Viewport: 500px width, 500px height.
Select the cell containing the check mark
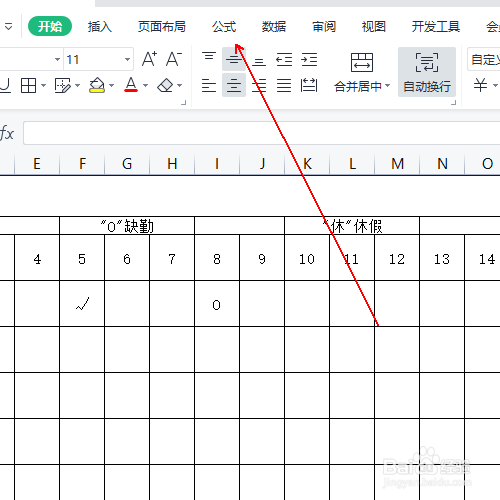(82, 304)
